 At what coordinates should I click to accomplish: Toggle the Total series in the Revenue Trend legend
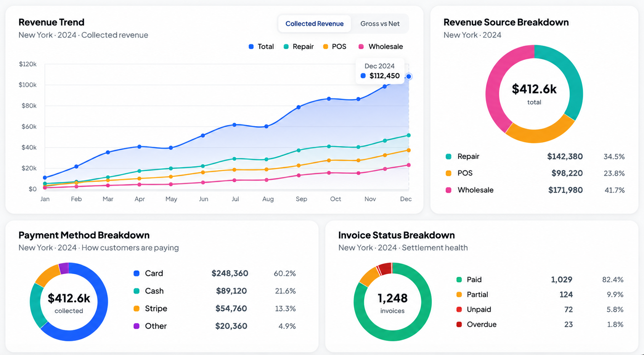point(261,47)
